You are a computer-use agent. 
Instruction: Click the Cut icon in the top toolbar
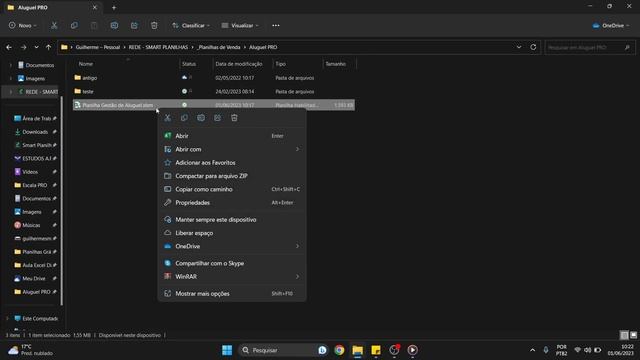[x=54, y=25]
